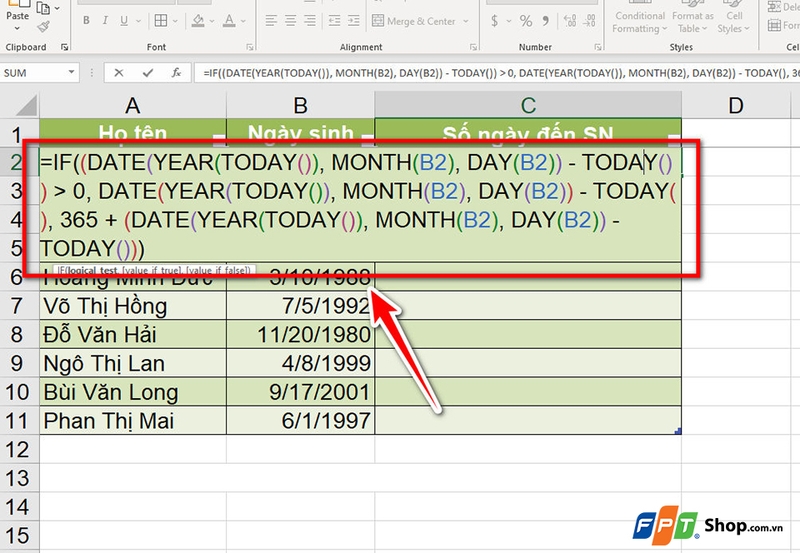Select the Format Painter brush
This screenshot has width=800, height=553.
click(x=44, y=27)
